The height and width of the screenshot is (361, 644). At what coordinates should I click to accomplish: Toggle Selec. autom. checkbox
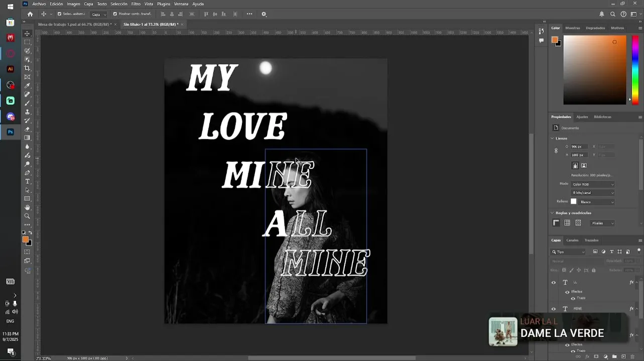59,14
